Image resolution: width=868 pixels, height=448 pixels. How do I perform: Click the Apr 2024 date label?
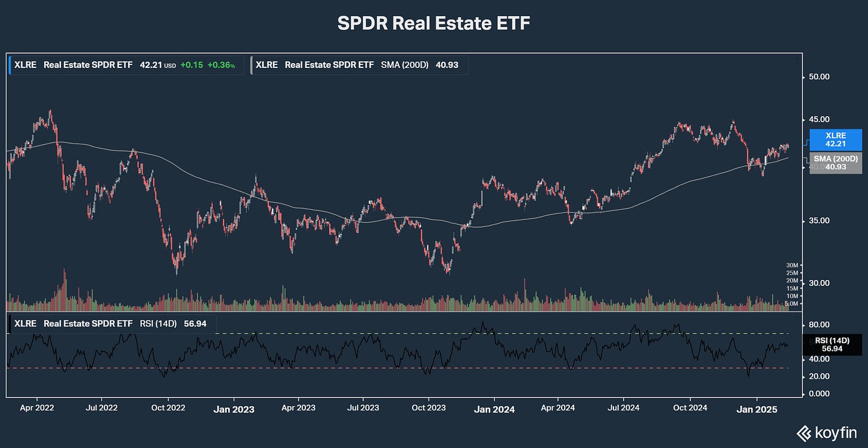559,409
